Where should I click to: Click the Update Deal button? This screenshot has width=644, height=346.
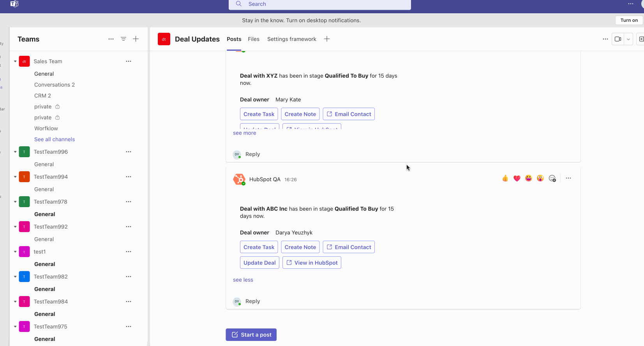(259, 263)
